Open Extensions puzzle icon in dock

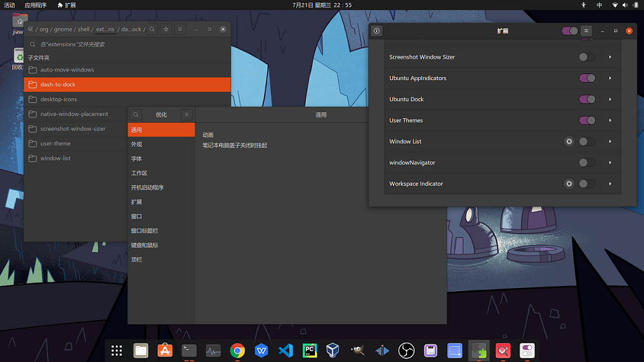pos(479,350)
